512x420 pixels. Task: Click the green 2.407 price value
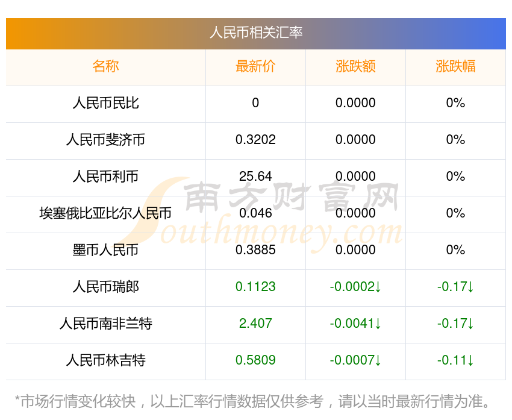coord(255,324)
